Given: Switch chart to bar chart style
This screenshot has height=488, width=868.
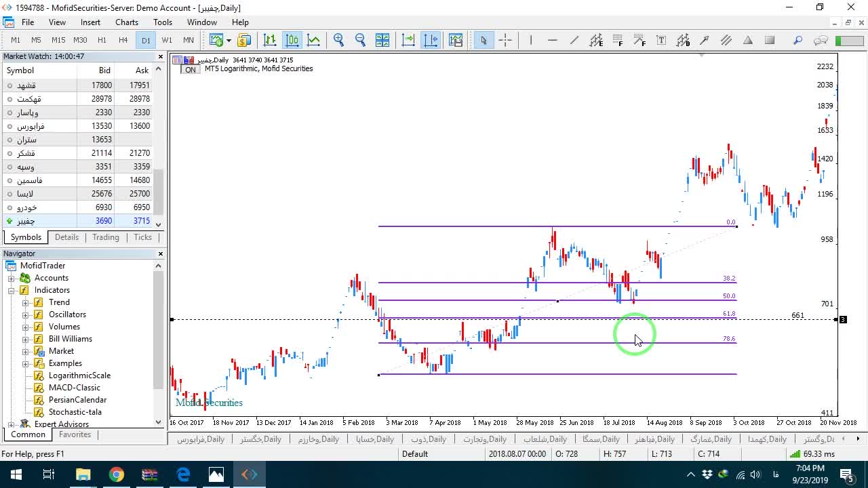Looking at the screenshot, I should coord(270,40).
